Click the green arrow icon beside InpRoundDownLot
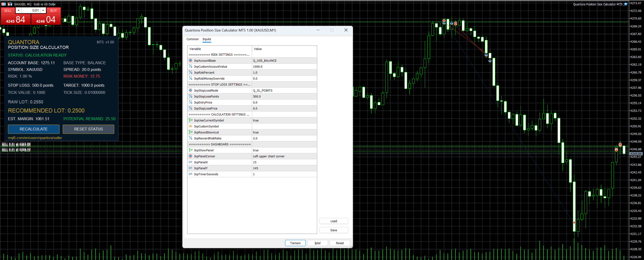 (x=190, y=132)
